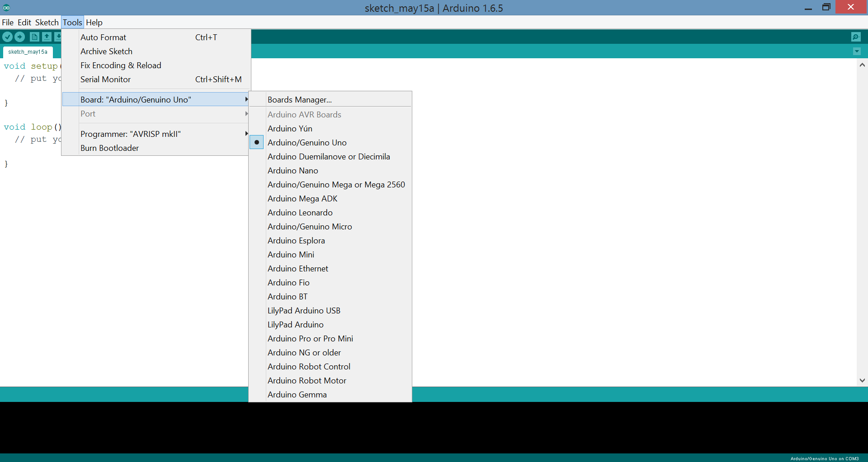868x462 pixels.
Task: Click 'Arduino/Genuino Uno on COM3' status text
Action: [x=825, y=458]
